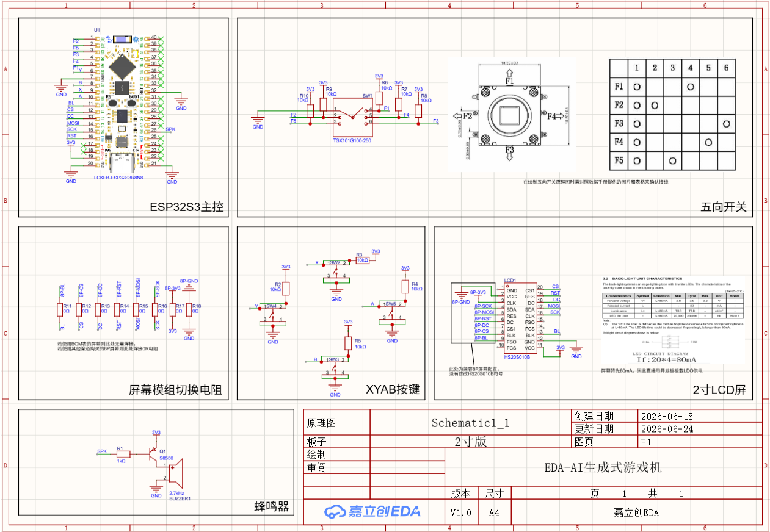Click the 嘉立创EDA logo in the title block
The height and width of the screenshot is (532, 770).
[x=372, y=511]
